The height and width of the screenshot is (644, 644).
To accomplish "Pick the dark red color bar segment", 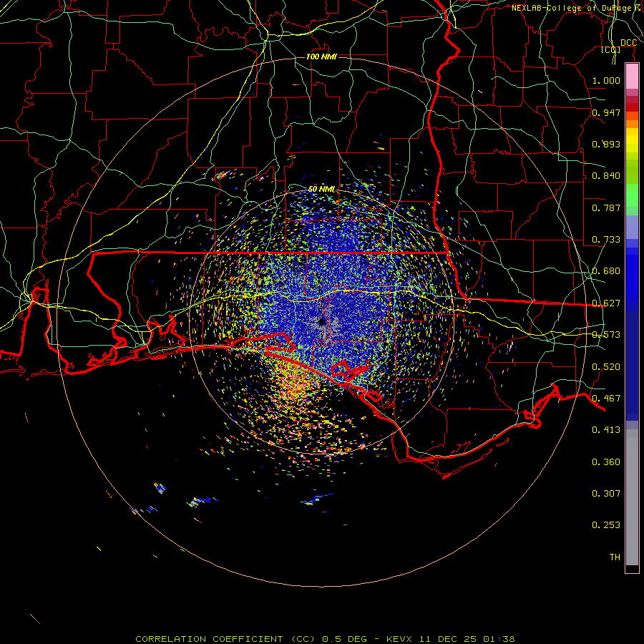I will pos(632,107).
